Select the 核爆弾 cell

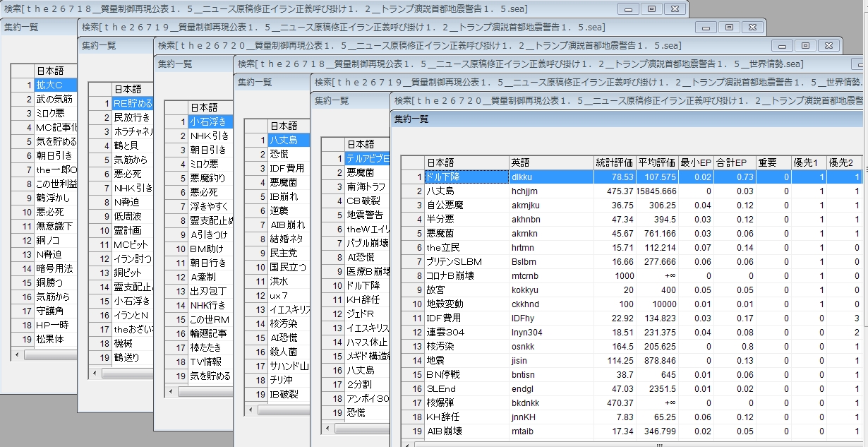(x=466, y=403)
